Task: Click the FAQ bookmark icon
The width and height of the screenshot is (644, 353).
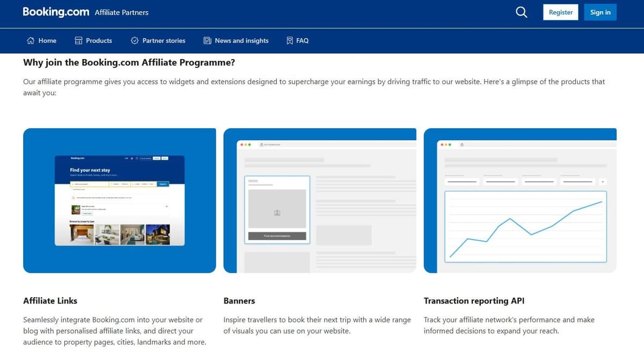Action: (x=290, y=40)
